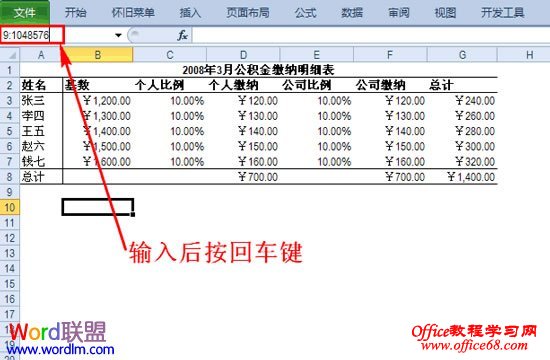Switch to the 插入 ribbon tab

(x=190, y=13)
